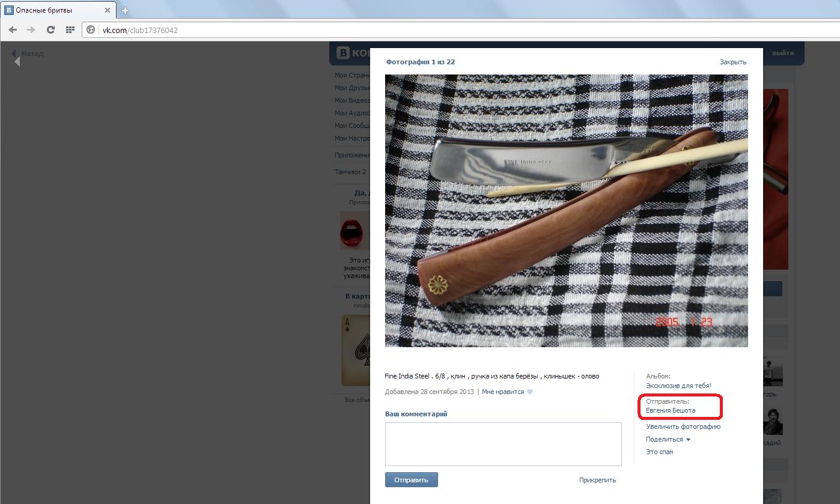Open sender Евгения Бешота profile
840x504 pixels.
671,411
